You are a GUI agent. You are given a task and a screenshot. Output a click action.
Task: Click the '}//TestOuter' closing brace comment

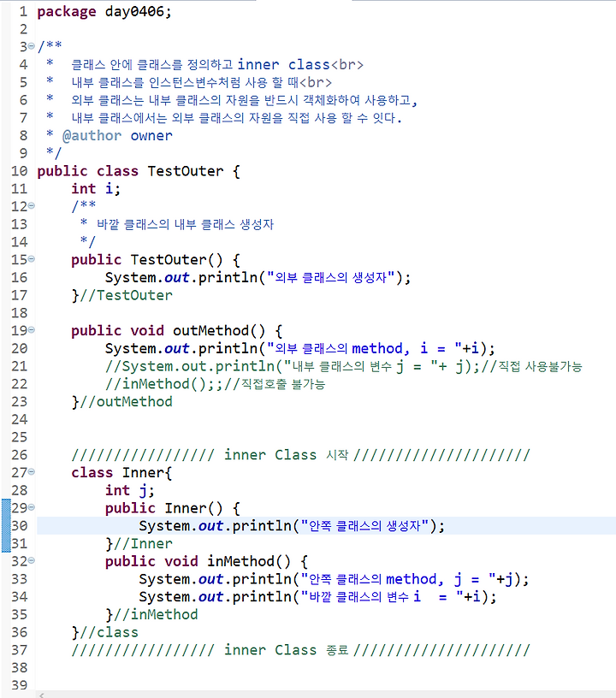122,295
